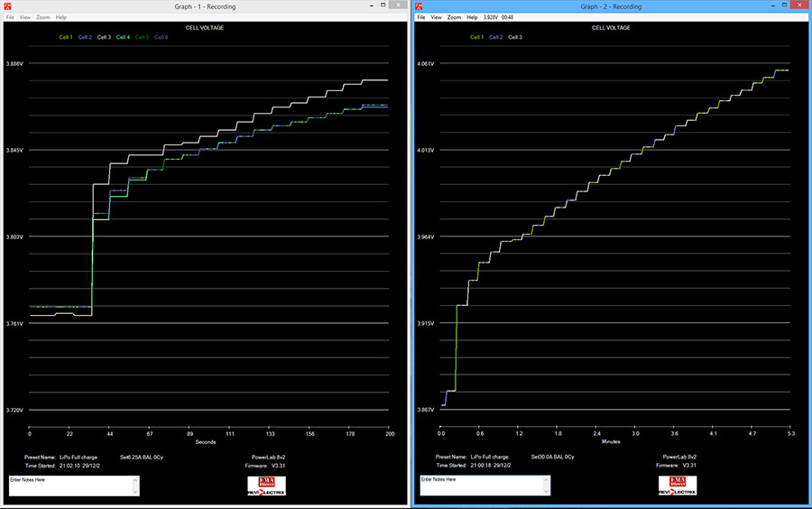Open the Zoom menu in Graph 1

click(x=43, y=17)
